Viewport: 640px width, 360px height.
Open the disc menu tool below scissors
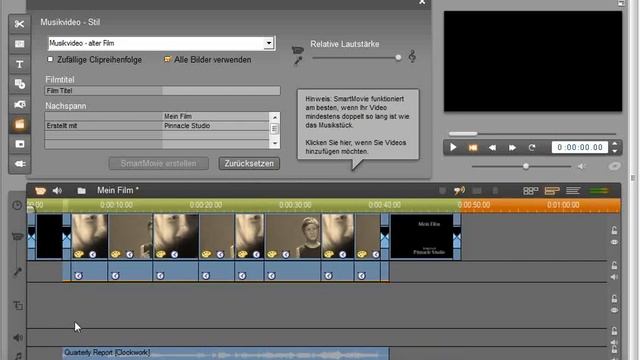pyautogui.click(x=19, y=44)
